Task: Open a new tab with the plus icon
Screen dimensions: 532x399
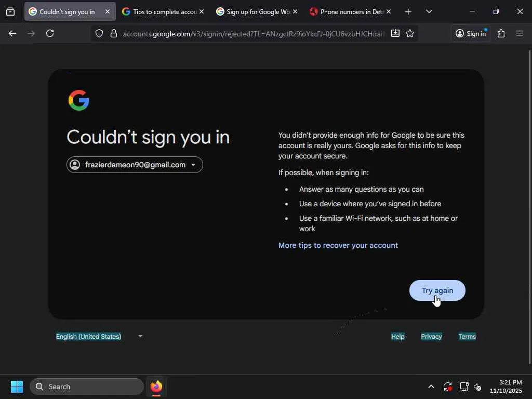Action: tap(408, 12)
